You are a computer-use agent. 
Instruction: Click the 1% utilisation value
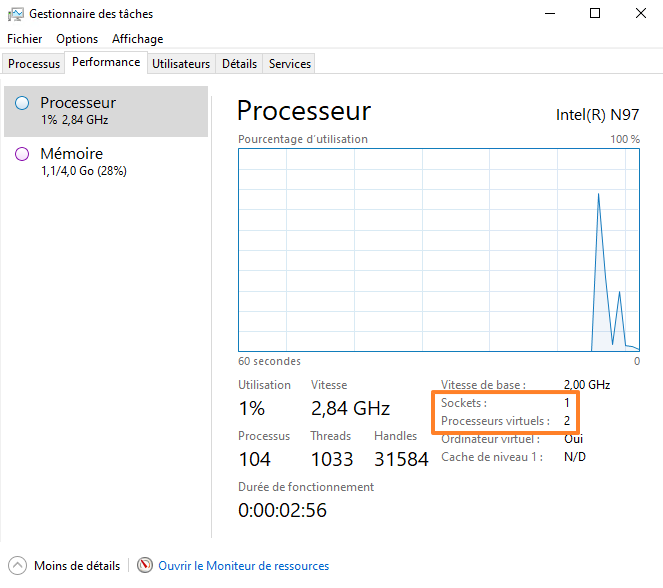(252, 408)
